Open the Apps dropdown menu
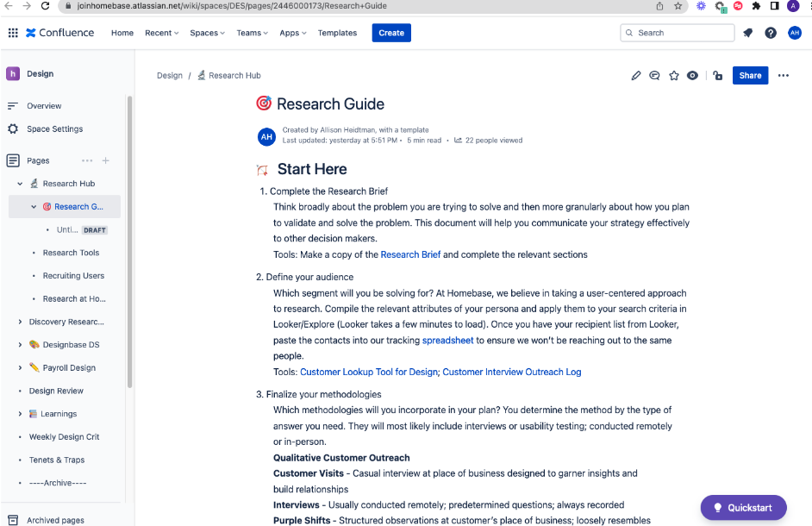The height and width of the screenshot is (526, 812). click(292, 33)
